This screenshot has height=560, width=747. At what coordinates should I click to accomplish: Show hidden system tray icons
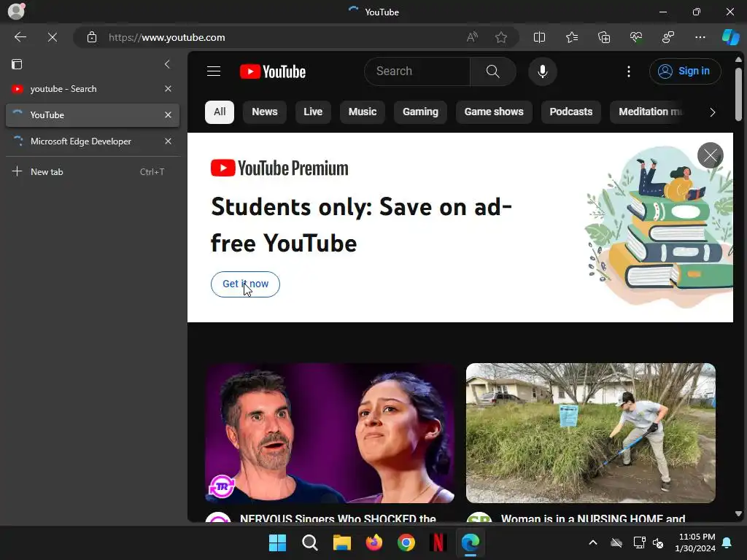592,542
